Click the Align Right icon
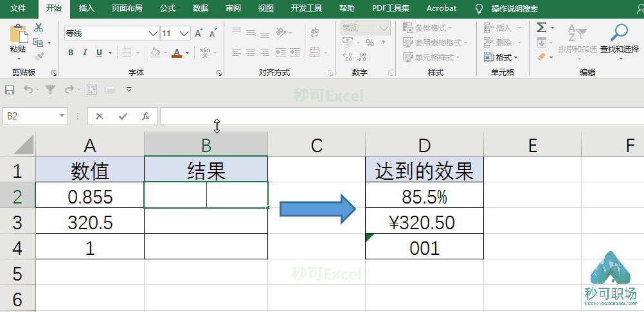Viewport: 644px width, 312px height. 265,53
